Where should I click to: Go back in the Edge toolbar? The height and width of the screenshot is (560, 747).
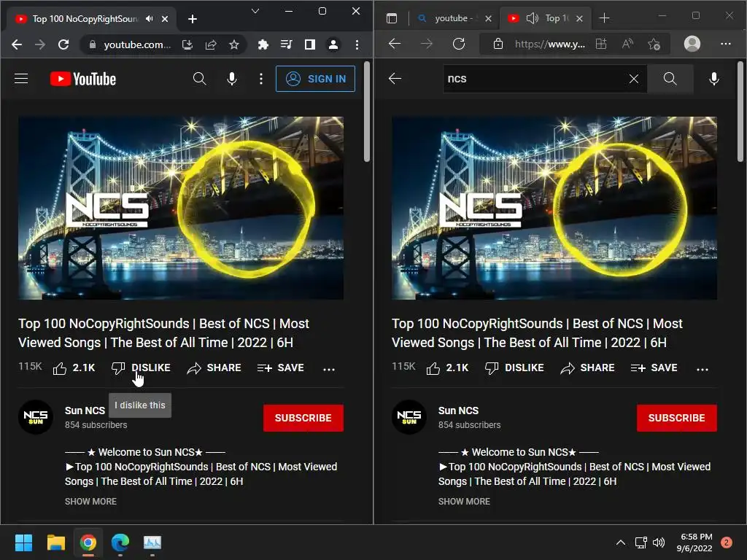click(395, 44)
